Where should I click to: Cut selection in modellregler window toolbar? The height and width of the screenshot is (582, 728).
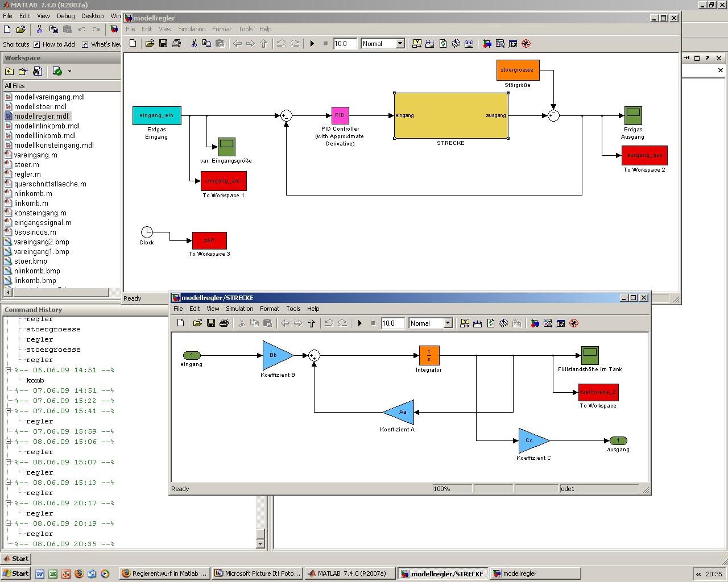(x=194, y=43)
